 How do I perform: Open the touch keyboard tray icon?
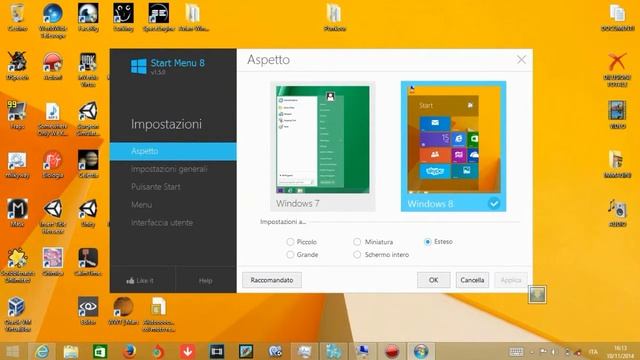[x=516, y=352]
